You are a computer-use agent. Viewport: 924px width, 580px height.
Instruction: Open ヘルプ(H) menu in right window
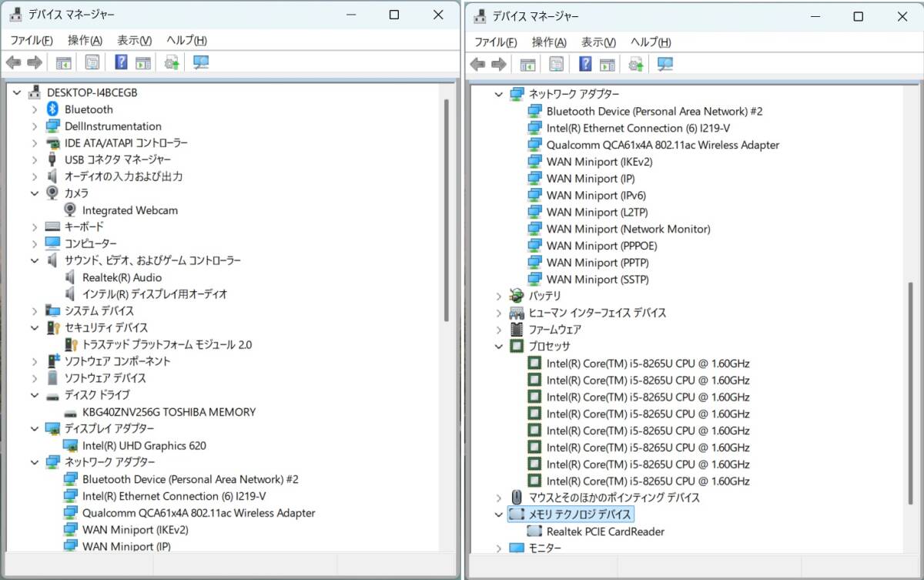click(651, 42)
